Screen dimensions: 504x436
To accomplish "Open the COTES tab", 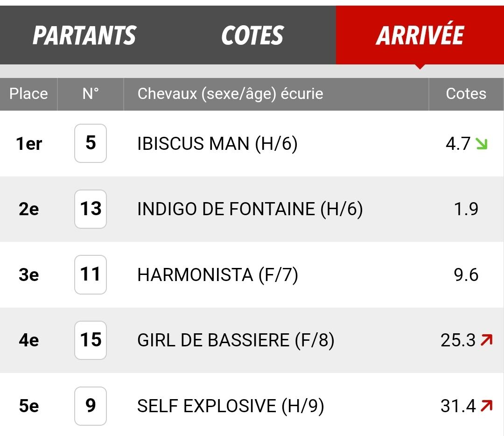I will [x=252, y=35].
